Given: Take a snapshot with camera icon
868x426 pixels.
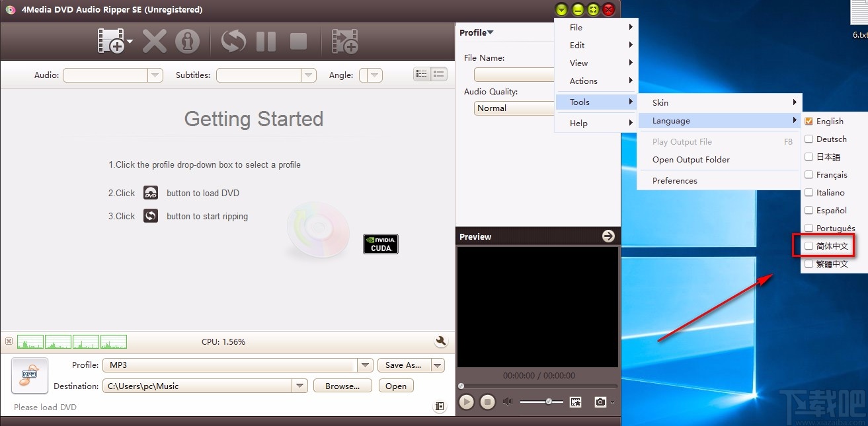Looking at the screenshot, I should click(x=600, y=402).
